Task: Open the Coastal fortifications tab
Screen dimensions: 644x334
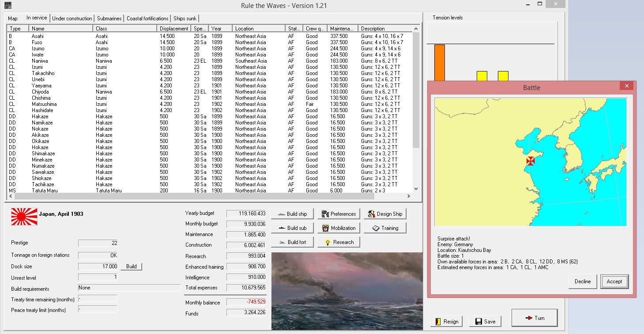Action: pos(147,19)
